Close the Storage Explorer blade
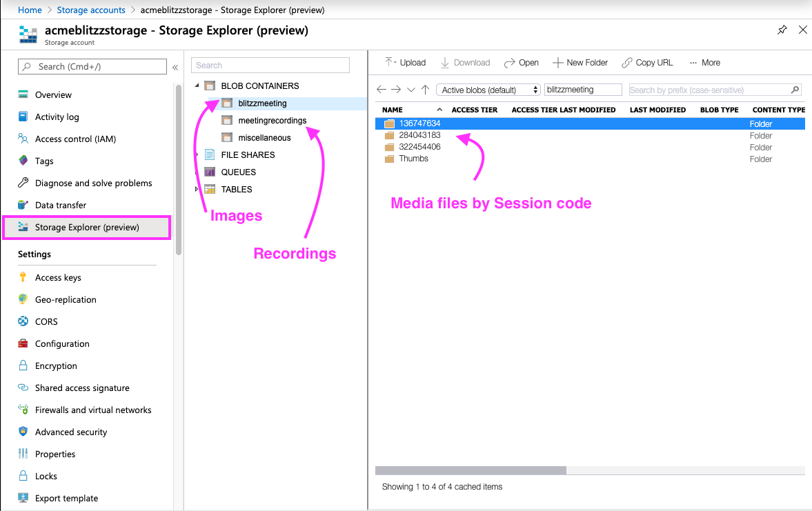This screenshot has height=511, width=812. pyautogui.click(x=802, y=30)
